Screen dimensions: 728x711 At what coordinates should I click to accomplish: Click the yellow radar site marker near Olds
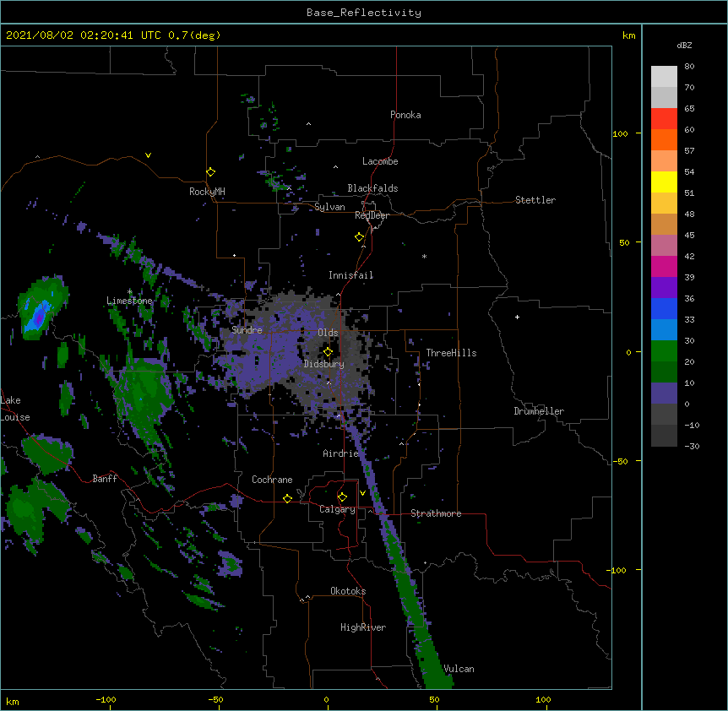pos(328,352)
